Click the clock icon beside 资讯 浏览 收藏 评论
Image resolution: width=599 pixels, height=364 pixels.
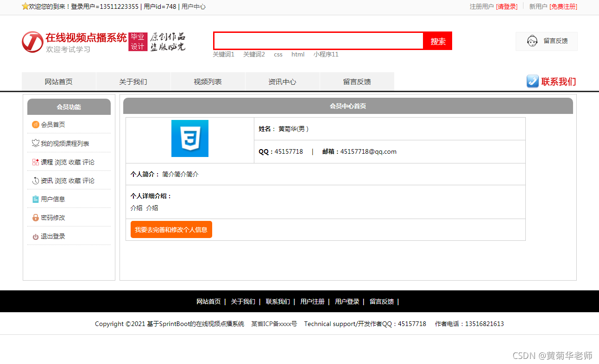(36, 180)
